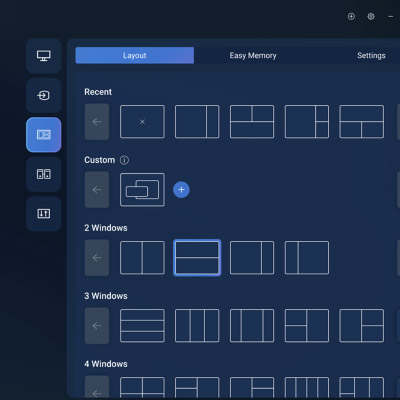Select 3 Windows wide center column layout
Image resolution: width=400 pixels, height=400 pixels.
(x=252, y=326)
